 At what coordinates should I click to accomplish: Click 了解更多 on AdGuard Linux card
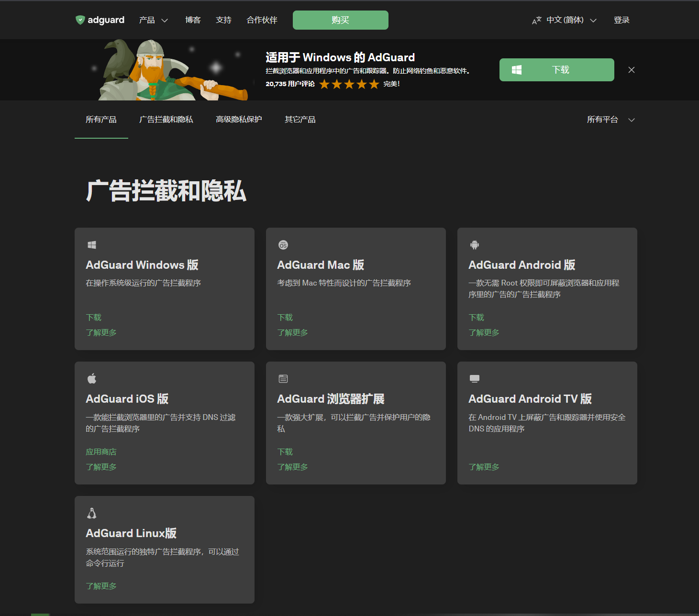(101, 586)
